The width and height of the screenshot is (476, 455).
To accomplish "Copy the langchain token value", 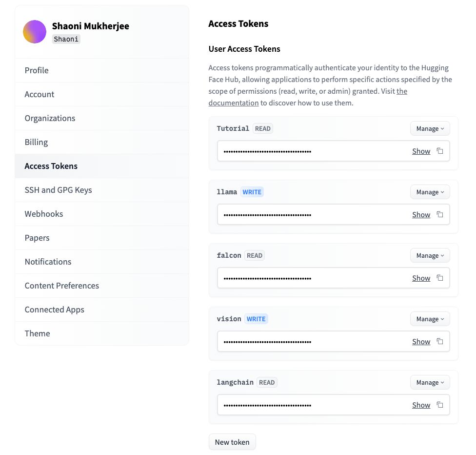I will pos(440,405).
